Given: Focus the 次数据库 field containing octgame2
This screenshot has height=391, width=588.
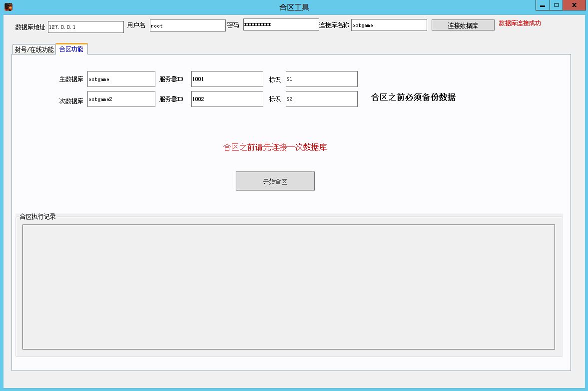Looking at the screenshot, I should tap(121, 99).
